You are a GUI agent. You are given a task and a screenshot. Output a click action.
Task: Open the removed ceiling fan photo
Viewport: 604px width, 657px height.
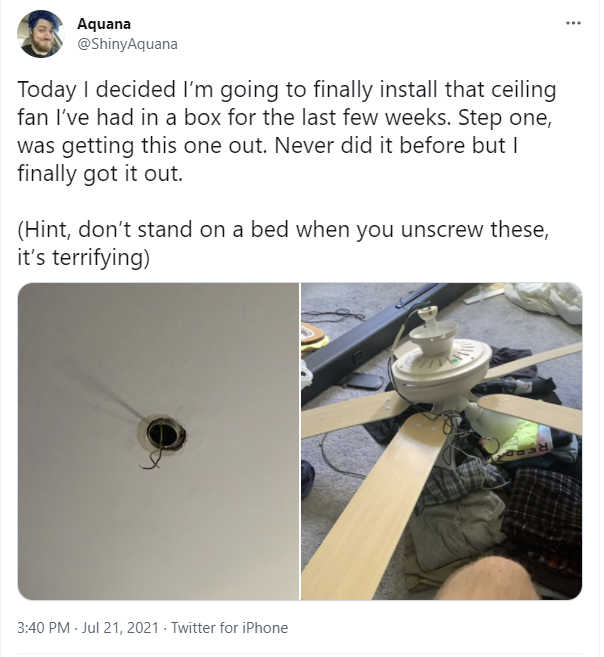tap(441, 441)
